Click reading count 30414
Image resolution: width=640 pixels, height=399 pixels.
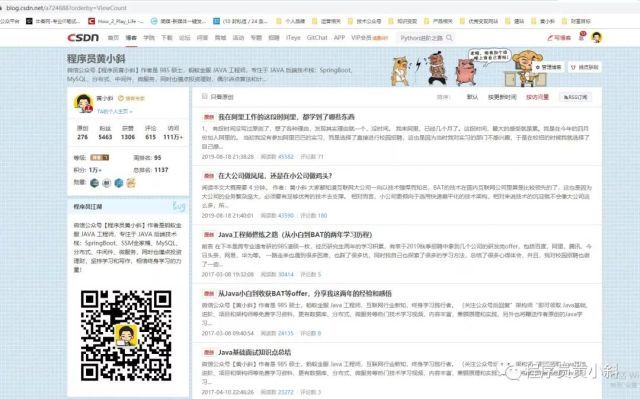click(x=285, y=274)
